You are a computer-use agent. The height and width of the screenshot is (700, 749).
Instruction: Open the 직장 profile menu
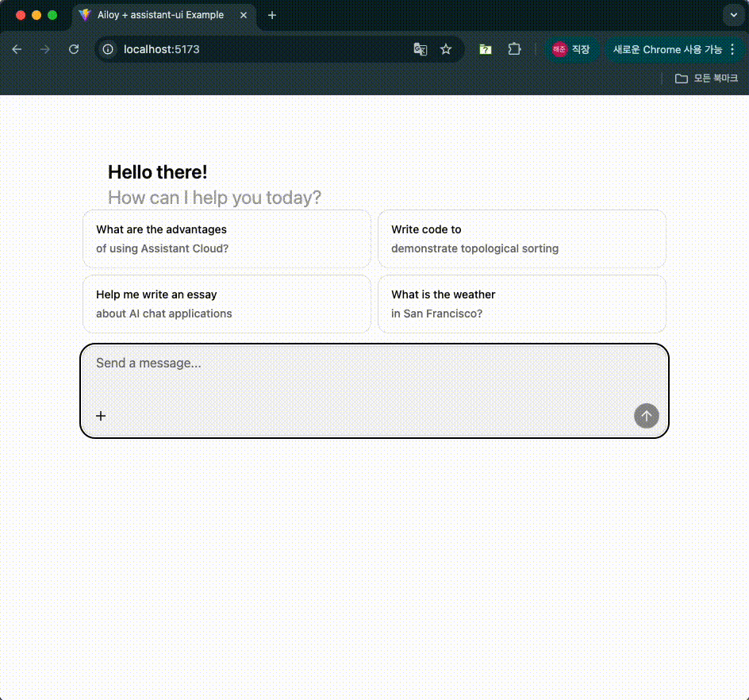pyautogui.click(x=571, y=49)
